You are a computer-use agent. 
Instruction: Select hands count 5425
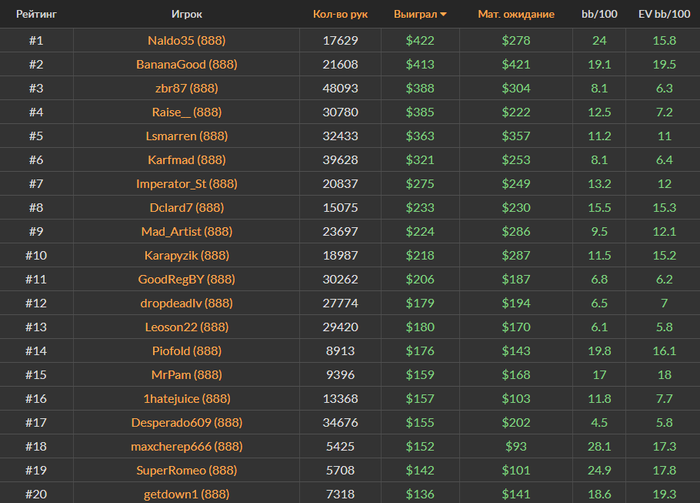point(340,446)
